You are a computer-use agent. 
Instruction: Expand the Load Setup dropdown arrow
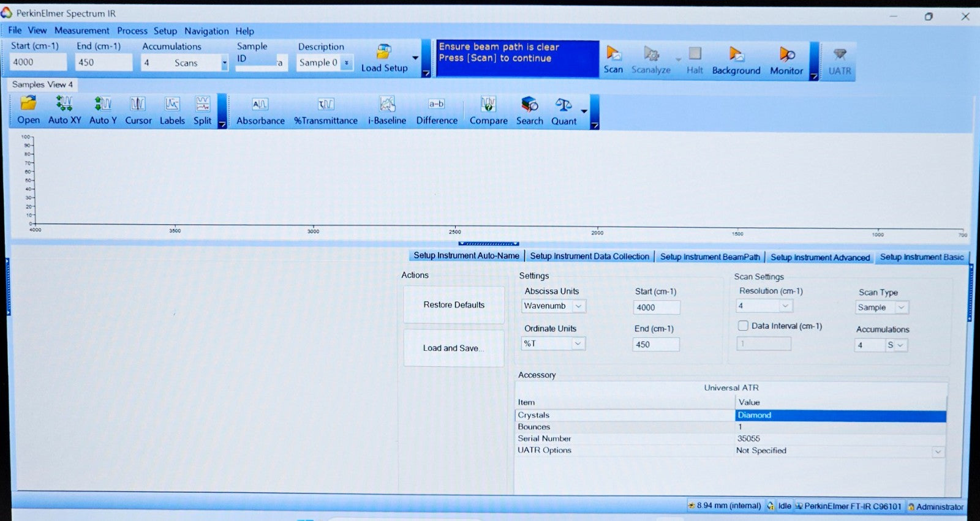(x=415, y=58)
